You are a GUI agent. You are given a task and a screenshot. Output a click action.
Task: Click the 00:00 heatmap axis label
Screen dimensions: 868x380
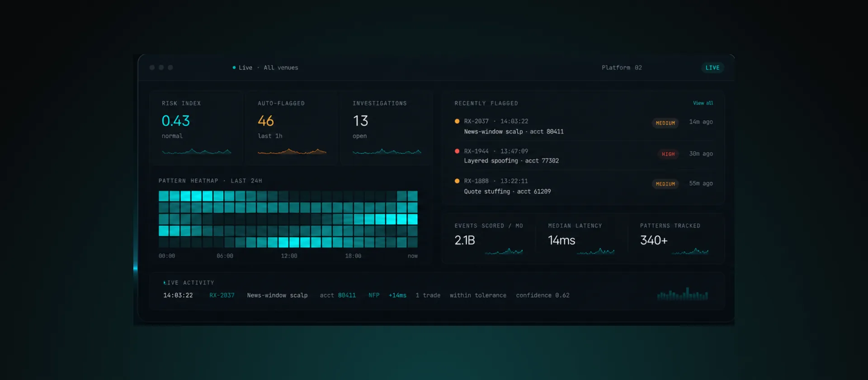click(167, 256)
